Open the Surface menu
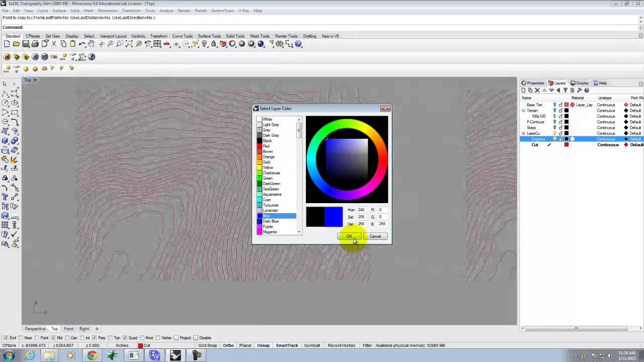This screenshot has height=362, width=644. pos(59,11)
